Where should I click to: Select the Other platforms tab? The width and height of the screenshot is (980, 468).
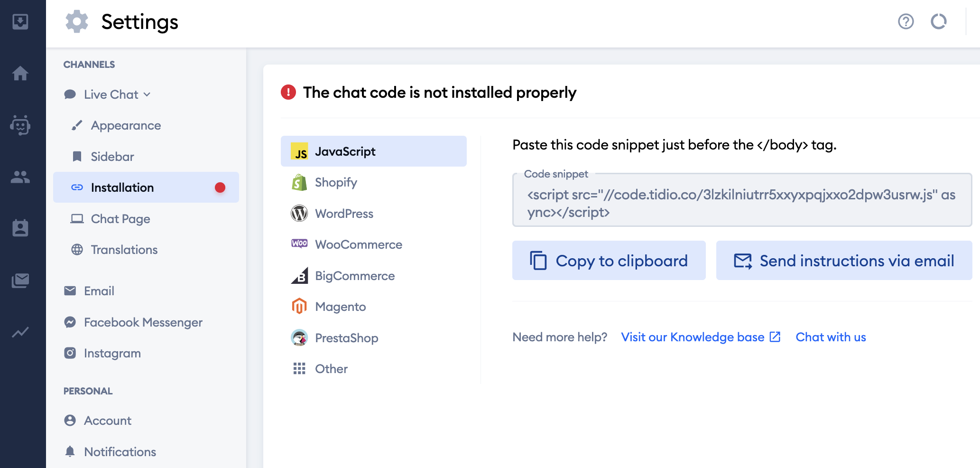374,369
